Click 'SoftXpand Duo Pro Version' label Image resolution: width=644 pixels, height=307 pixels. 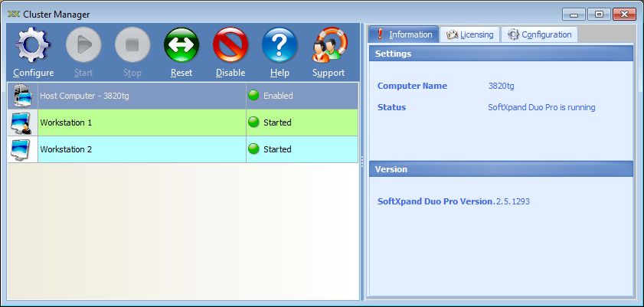(x=434, y=201)
